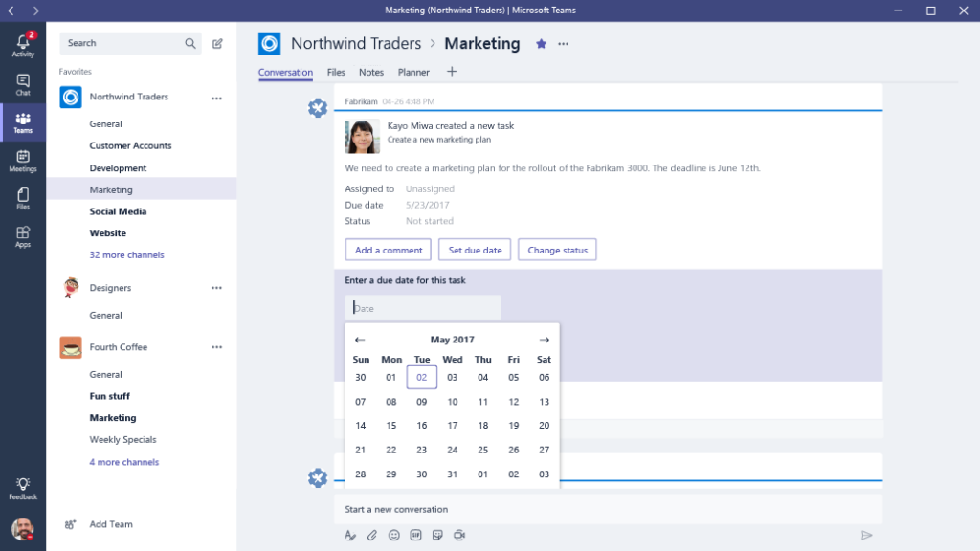980x551 pixels.
Task: Click the compose new chat icon
Action: pos(217,44)
